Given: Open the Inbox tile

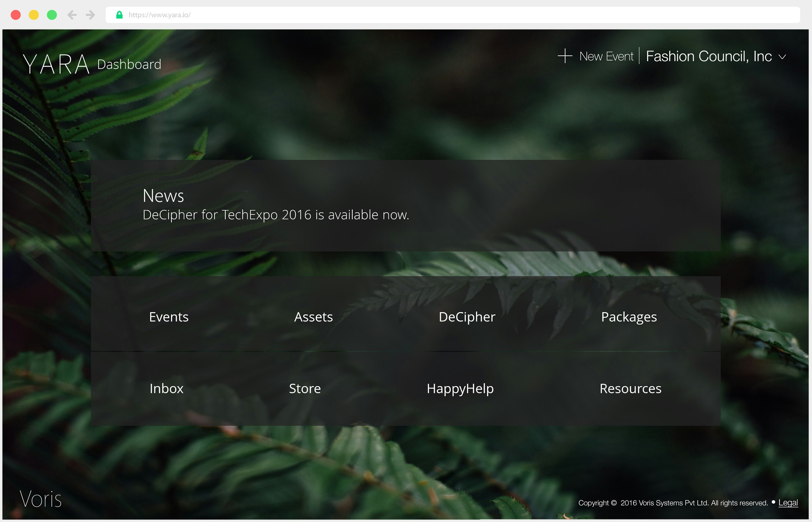Looking at the screenshot, I should [166, 388].
